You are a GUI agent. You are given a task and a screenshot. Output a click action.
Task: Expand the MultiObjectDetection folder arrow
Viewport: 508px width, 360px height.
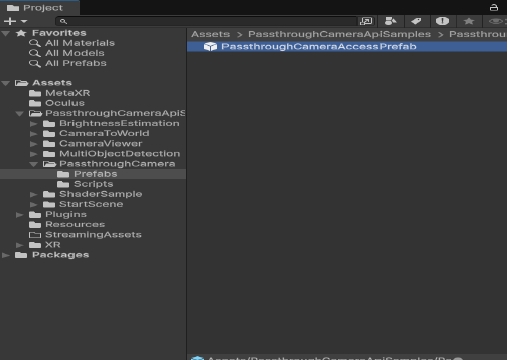34,154
